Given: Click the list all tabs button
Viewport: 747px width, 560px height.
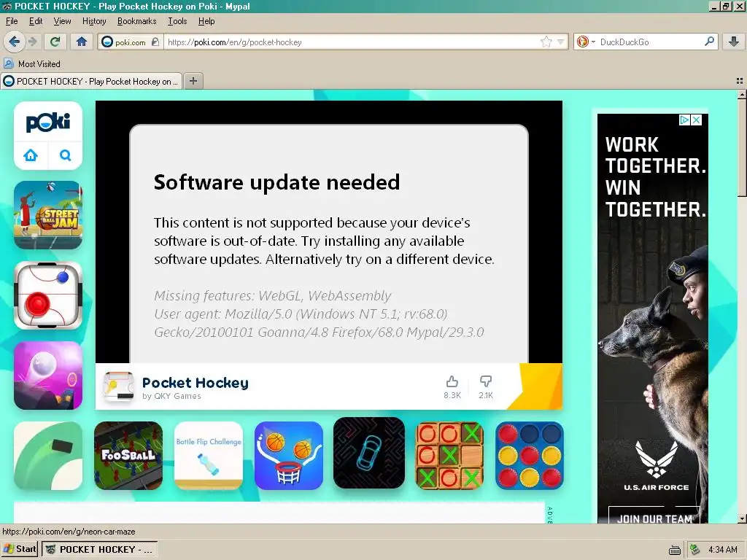Looking at the screenshot, I should tap(740, 82).
